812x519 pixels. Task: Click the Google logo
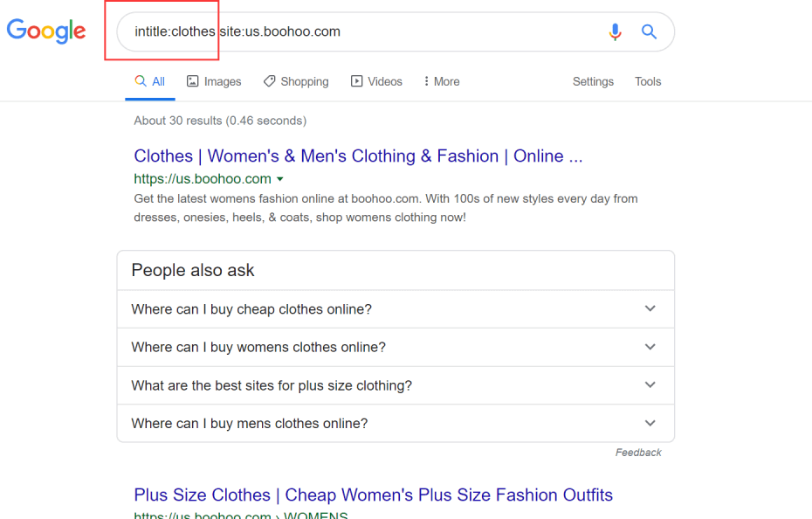pyautogui.click(x=46, y=31)
